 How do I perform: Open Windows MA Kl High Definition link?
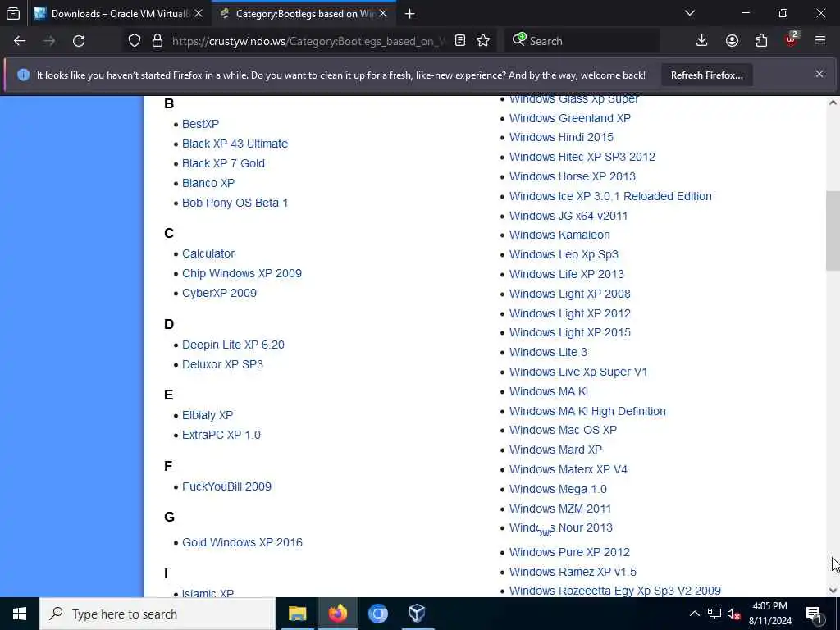coord(587,411)
